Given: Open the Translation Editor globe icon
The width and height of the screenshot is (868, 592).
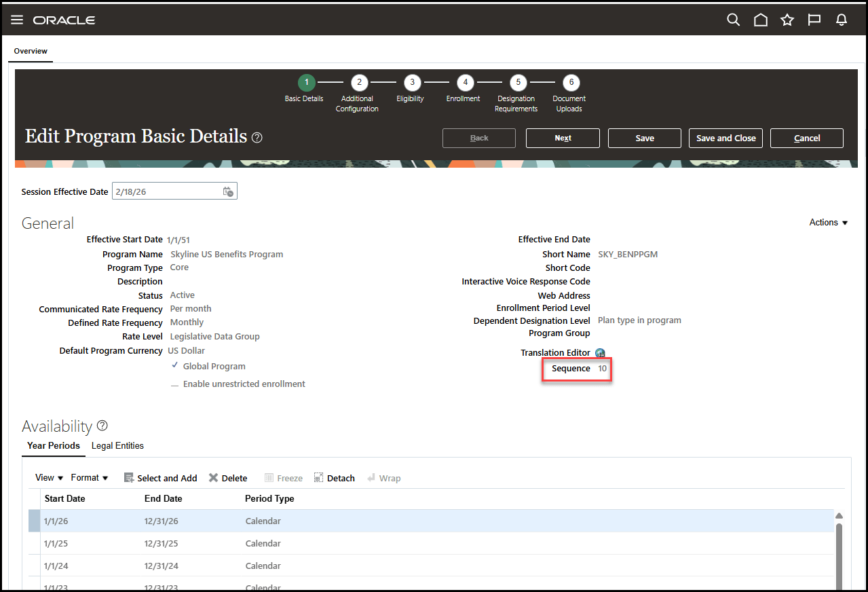Looking at the screenshot, I should coord(600,353).
